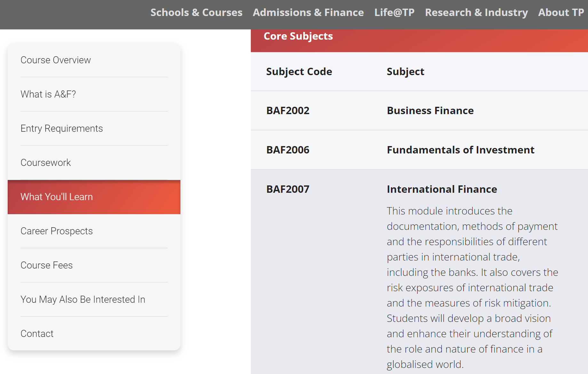
Task: Open the Career Prospects page
Action: [57, 231]
